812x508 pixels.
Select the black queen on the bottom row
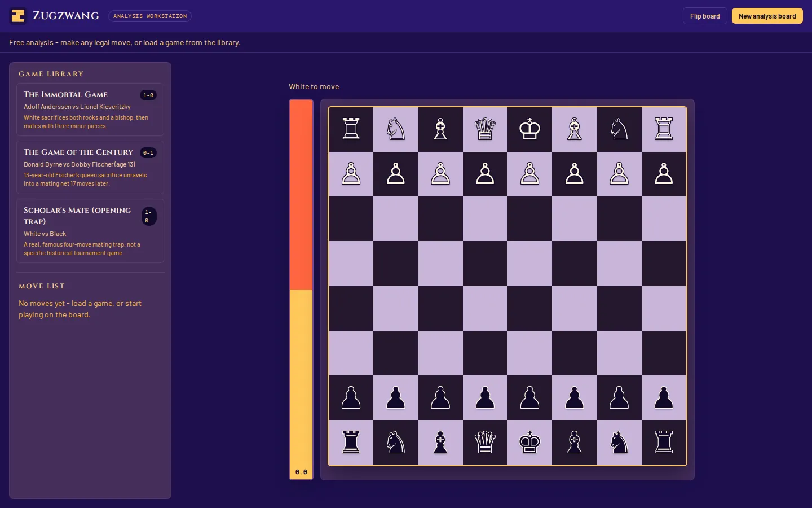pos(485,443)
